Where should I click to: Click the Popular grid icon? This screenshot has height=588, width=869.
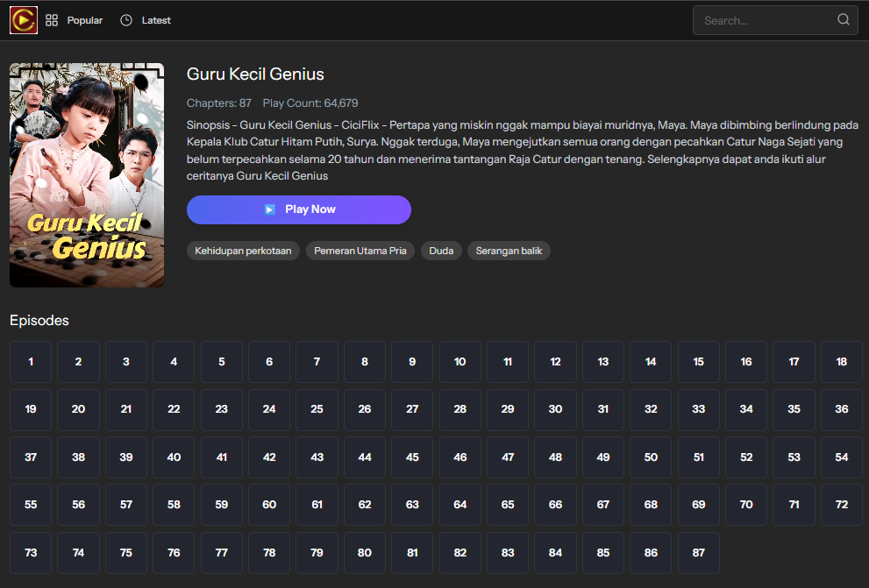[x=52, y=20]
